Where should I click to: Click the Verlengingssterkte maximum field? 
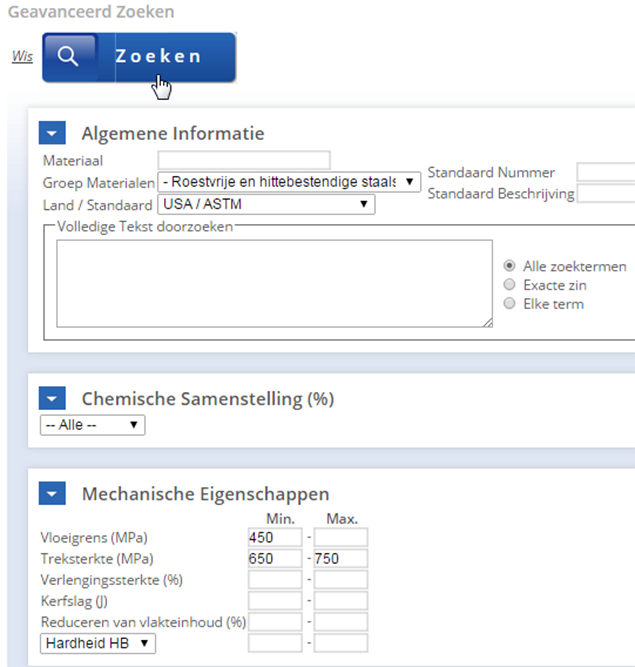click(x=341, y=580)
